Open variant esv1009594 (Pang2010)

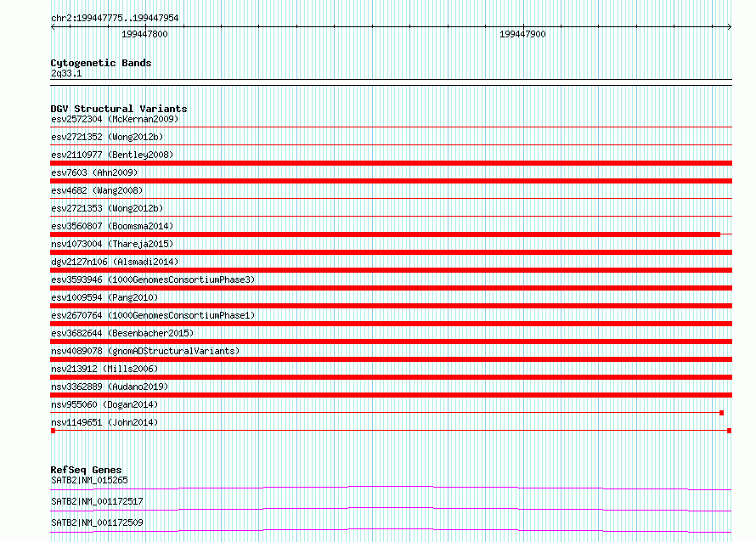104,297
